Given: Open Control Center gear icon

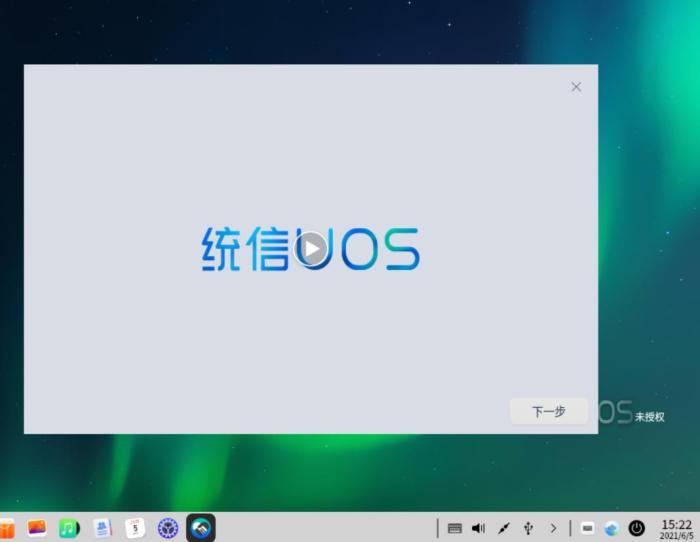Looking at the screenshot, I should 168,528.
